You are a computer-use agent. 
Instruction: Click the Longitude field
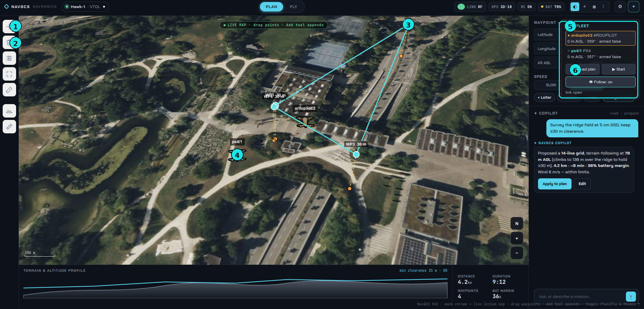(547, 49)
